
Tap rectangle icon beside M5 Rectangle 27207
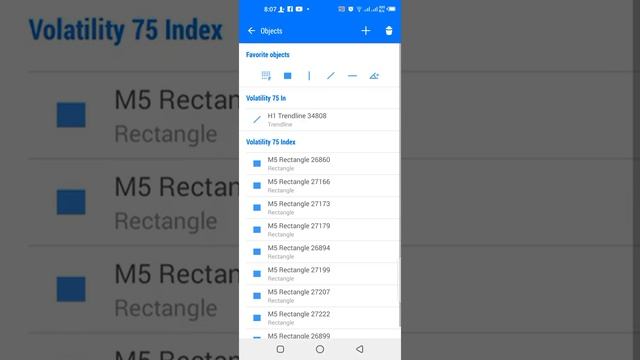click(257, 296)
